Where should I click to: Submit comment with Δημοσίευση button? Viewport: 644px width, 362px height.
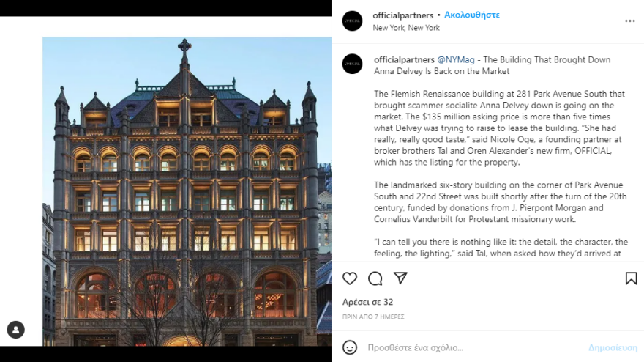pyautogui.click(x=613, y=347)
